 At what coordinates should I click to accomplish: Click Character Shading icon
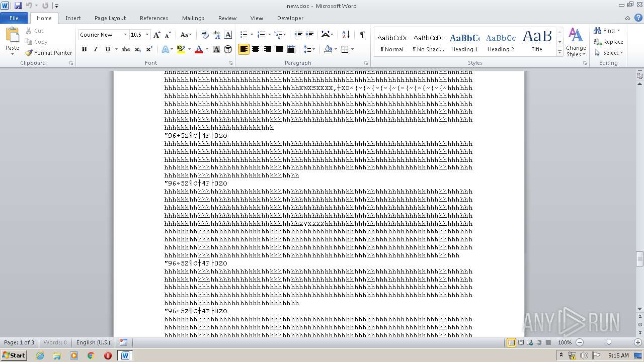coord(216,49)
